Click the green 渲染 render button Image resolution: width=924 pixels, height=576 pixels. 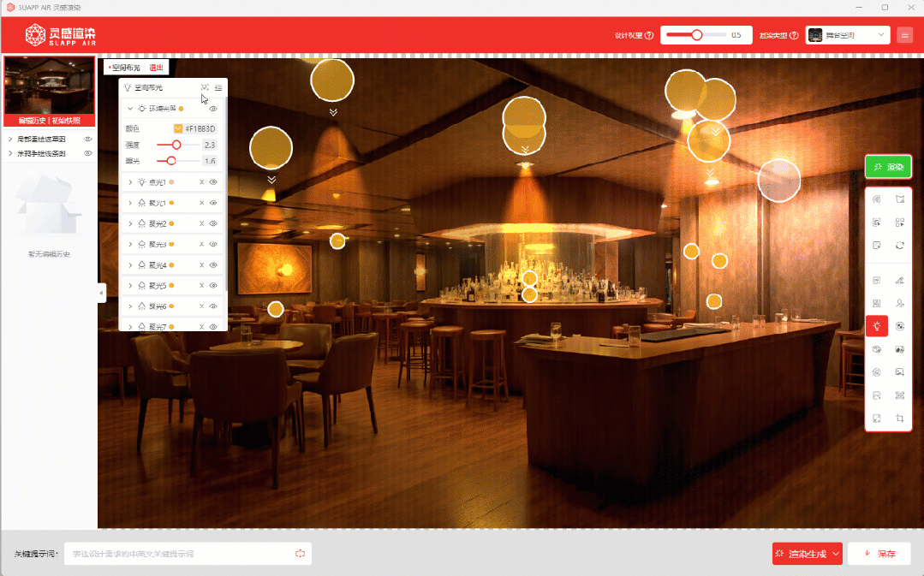(x=888, y=167)
